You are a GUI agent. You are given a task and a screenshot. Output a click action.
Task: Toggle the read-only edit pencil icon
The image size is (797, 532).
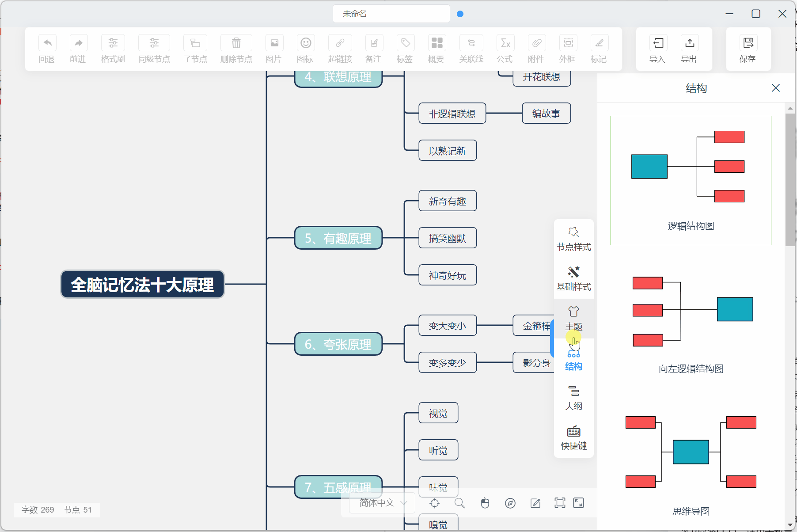tap(535, 503)
